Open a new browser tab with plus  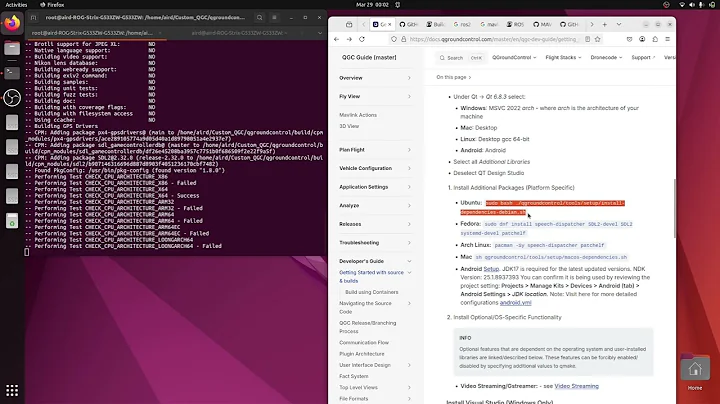605,24
